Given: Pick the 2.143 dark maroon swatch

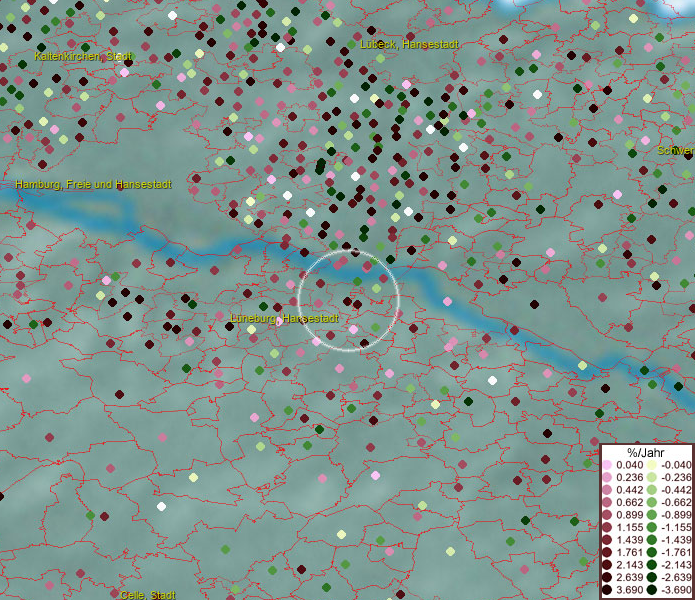Looking at the screenshot, I should [607, 565].
